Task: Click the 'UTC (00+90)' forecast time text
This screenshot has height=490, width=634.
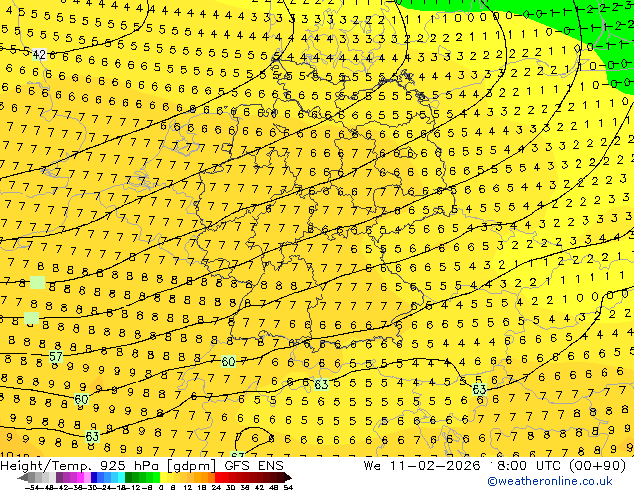Action: (x=581, y=466)
